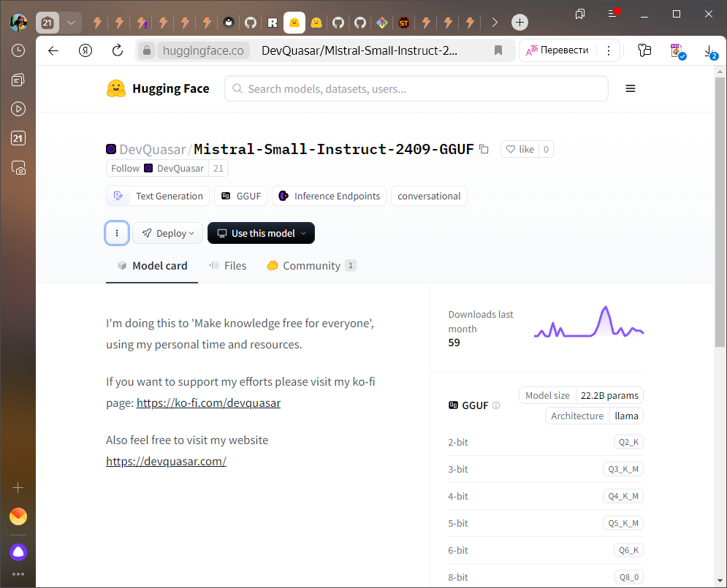
Task: Switch to the black cube icon tab
Action: [229, 22]
